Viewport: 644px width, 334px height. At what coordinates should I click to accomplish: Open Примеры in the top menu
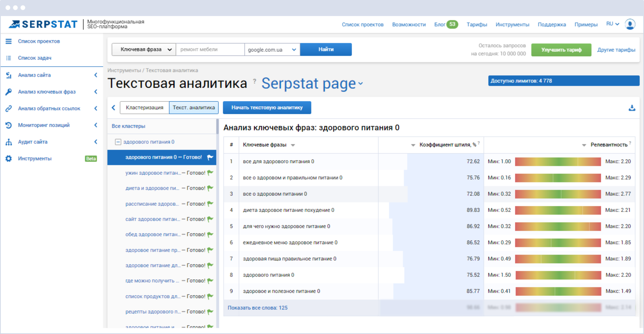[x=586, y=25]
